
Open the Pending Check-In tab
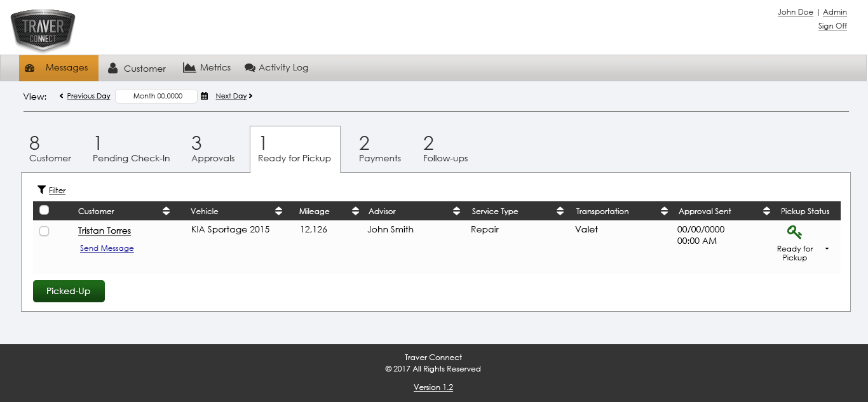pyautogui.click(x=131, y=150)
